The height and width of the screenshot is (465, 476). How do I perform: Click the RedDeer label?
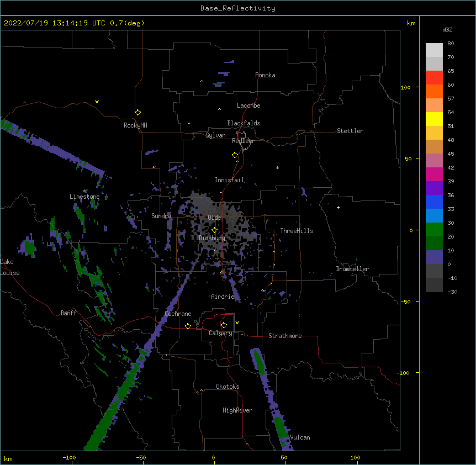[243, 141]
